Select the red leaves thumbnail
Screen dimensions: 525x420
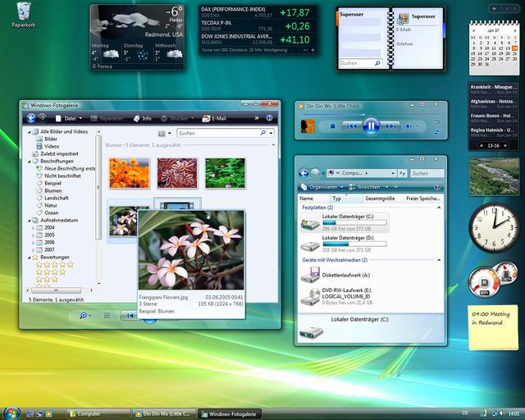(x=177, y=173)
